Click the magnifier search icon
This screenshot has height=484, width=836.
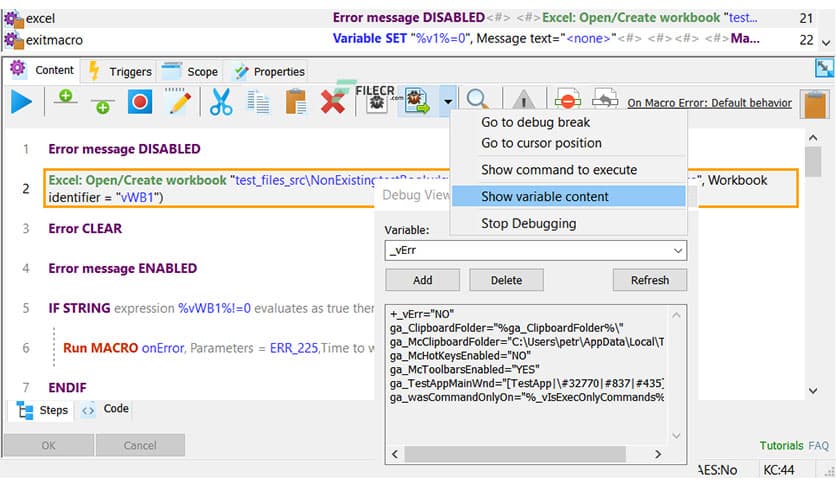tap(477, 99)
